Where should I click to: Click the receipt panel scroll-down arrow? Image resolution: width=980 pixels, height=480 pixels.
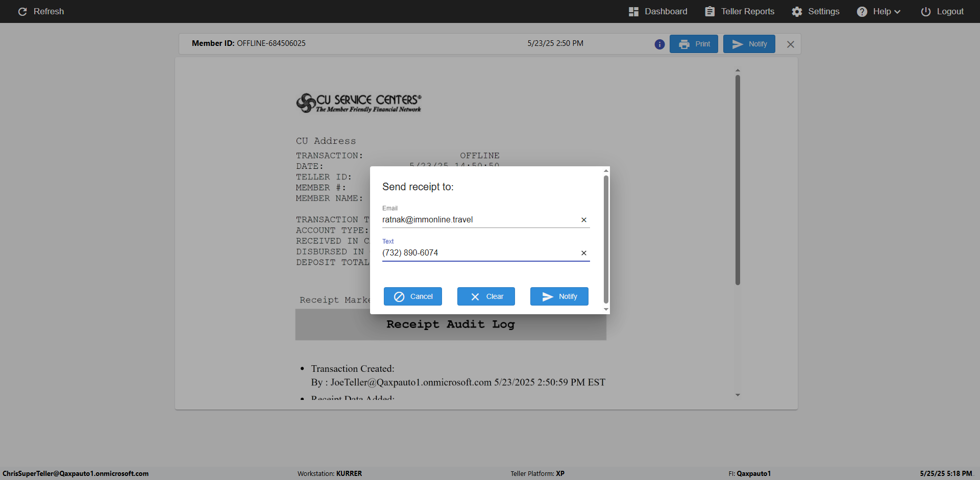click(738, 395)
